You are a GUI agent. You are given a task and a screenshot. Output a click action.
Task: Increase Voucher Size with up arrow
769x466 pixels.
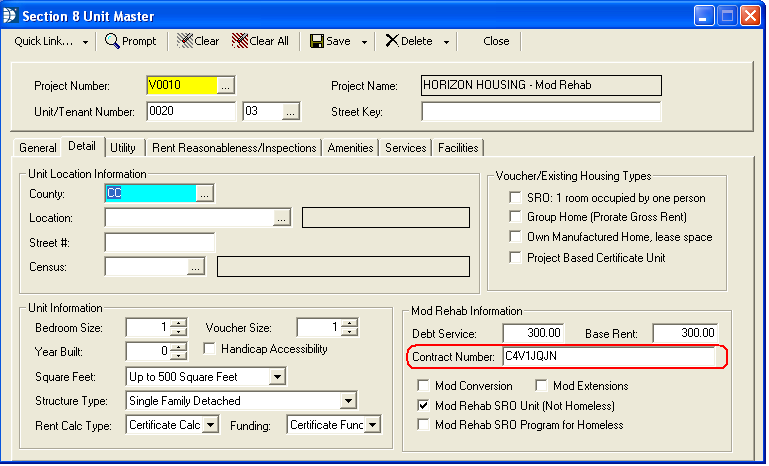point(350,323)
